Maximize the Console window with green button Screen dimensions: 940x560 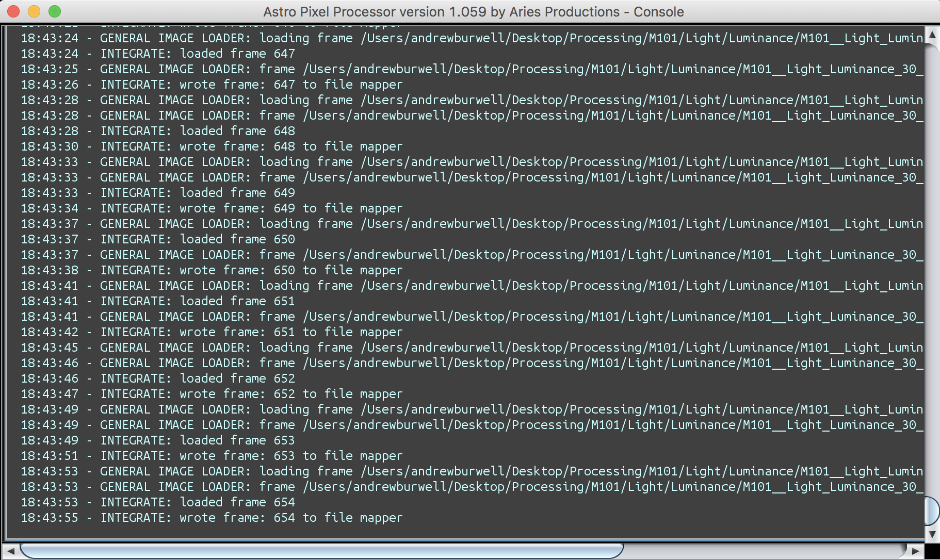[55, 11]
